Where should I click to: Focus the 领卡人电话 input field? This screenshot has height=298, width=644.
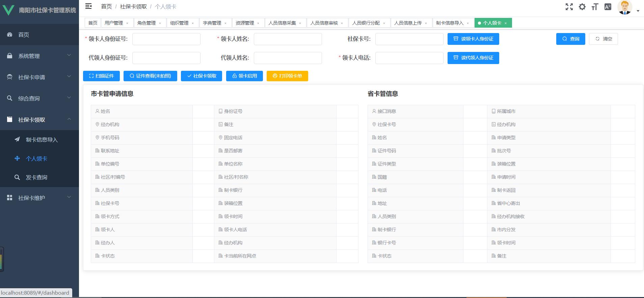409,58
